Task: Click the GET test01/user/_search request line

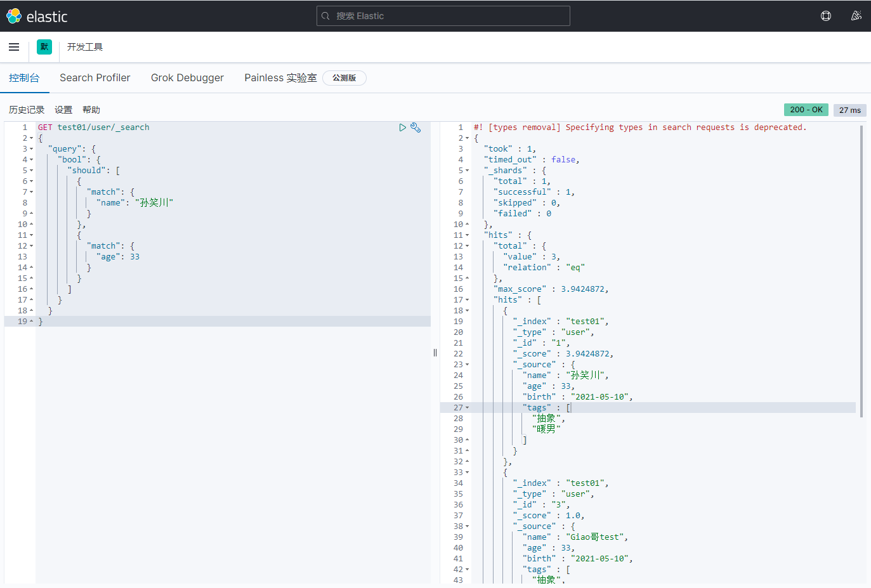Action: pyautogui.click(x=94, y=127)
